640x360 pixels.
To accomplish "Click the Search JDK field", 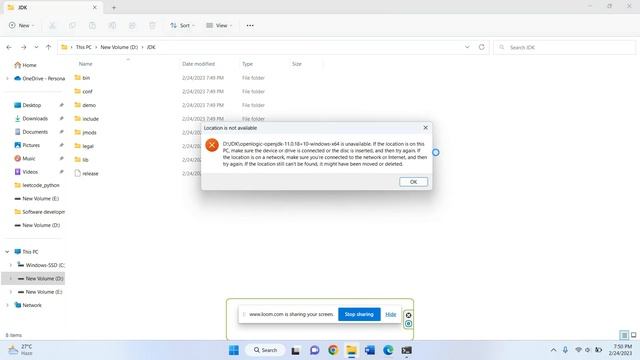I will (x=564, y=47).
